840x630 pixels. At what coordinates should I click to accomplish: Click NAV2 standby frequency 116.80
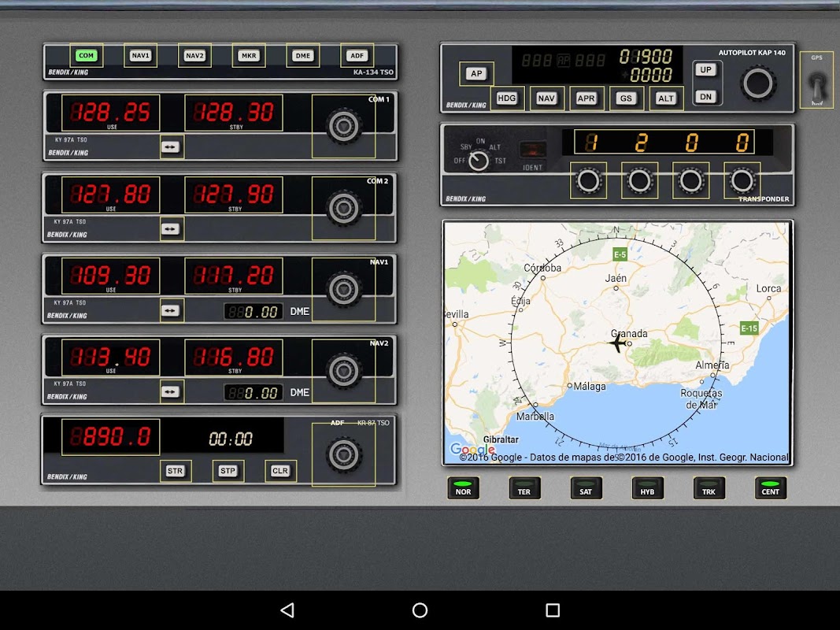[x=234, y=358]
